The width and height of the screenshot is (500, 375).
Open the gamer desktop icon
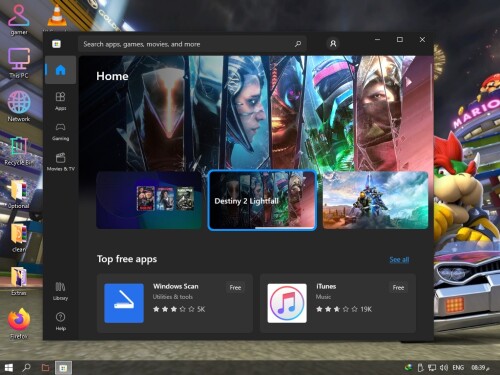tap(19, 19)
